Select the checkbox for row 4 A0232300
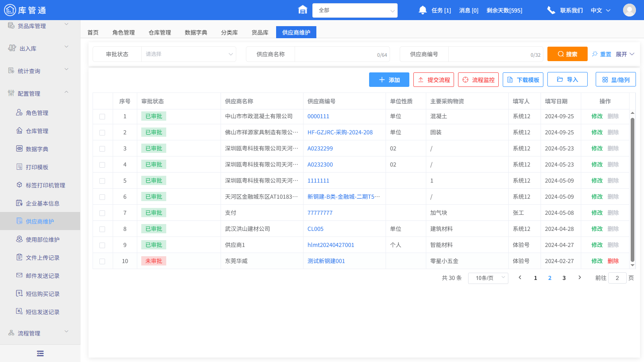Viewport: 644px width, 362px height. click(x=102, y=165)
